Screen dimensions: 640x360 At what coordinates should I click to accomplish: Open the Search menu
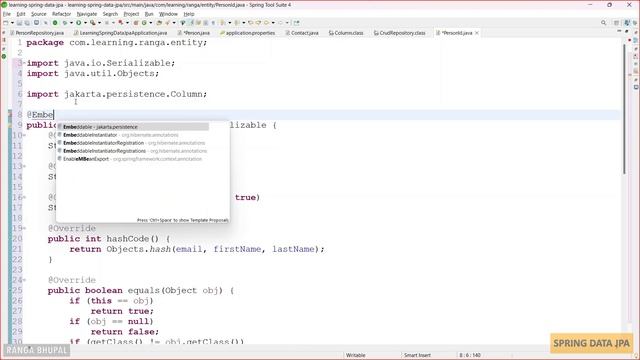[x=110, y=14]
